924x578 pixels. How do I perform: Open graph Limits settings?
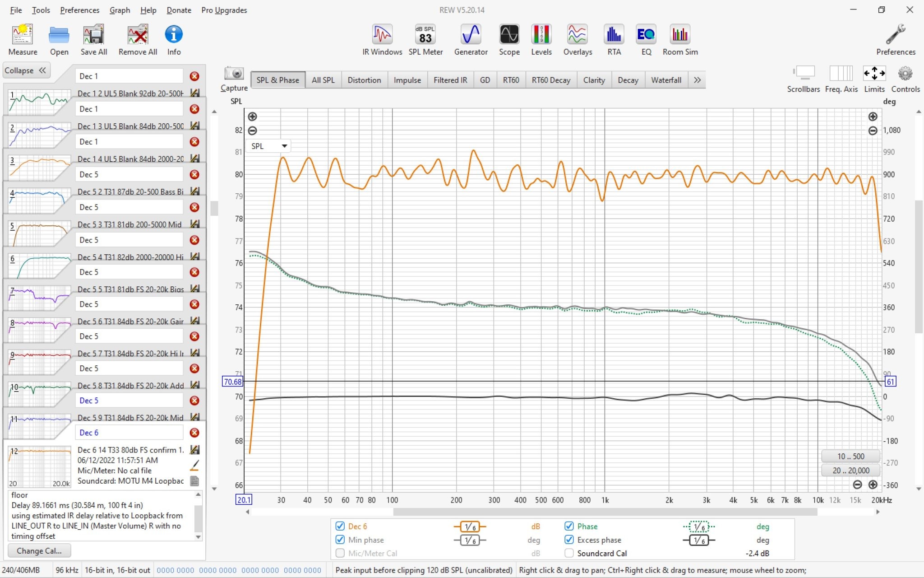pos(874,79)
